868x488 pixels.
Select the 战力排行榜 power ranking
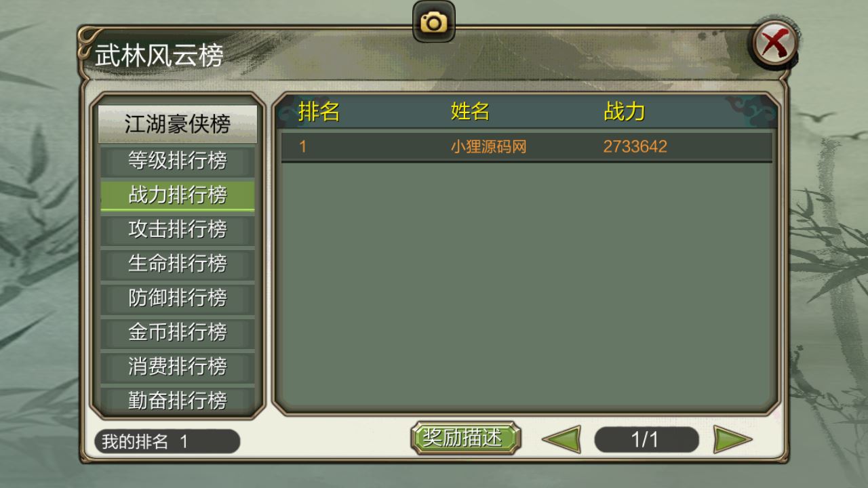tap(178, 195)
